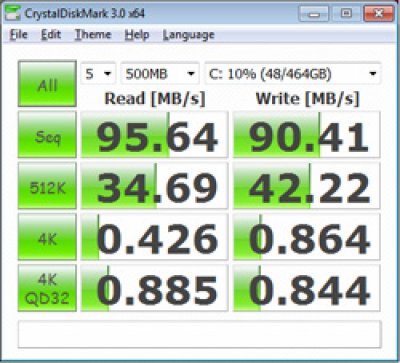
Task: Select the Seq write result 90.41
Action: 307,135
